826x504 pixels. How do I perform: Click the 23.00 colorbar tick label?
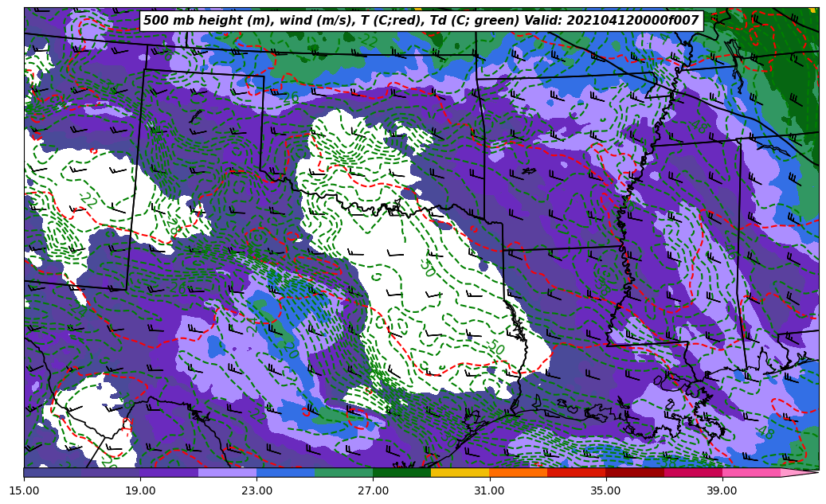pos(256,491)
